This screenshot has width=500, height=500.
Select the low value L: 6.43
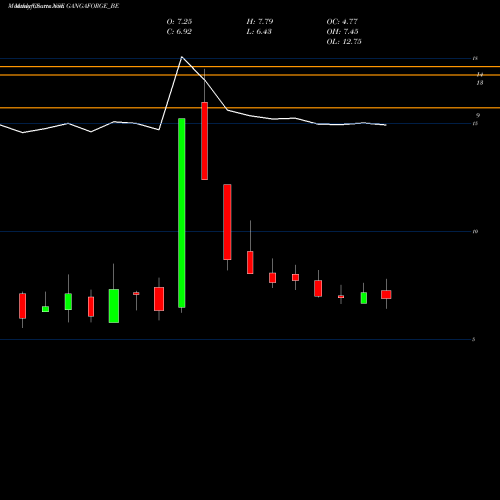pyautogui.click(x=259, y=32)
